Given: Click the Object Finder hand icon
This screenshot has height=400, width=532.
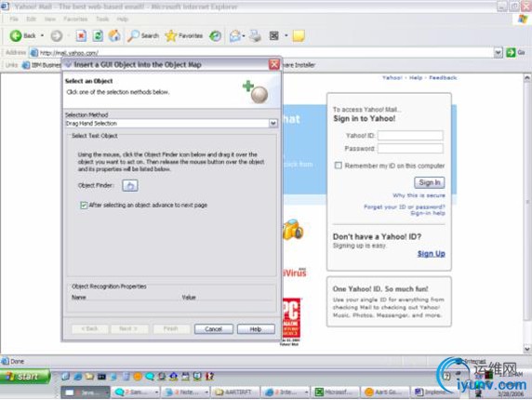Looking at the screenshot, I should (x=130, y=185).
